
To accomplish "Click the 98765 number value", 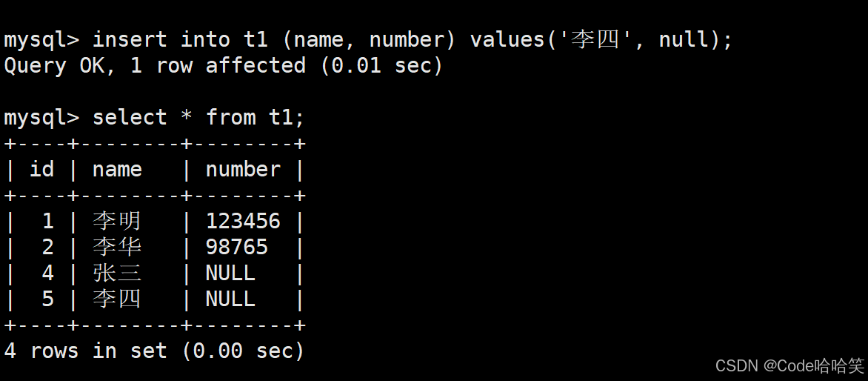I will [x=237, y=247].
